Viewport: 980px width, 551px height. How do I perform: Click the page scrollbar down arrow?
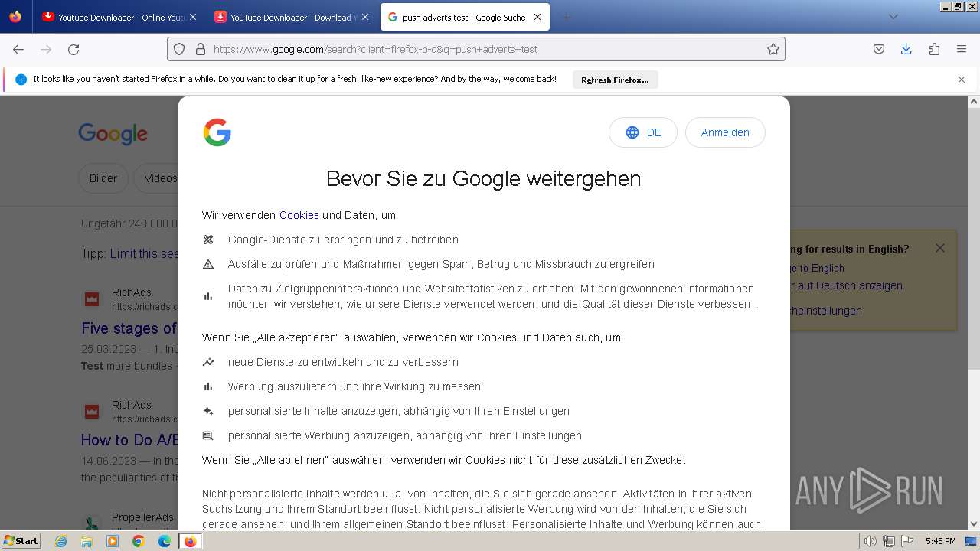click(974, 524)
